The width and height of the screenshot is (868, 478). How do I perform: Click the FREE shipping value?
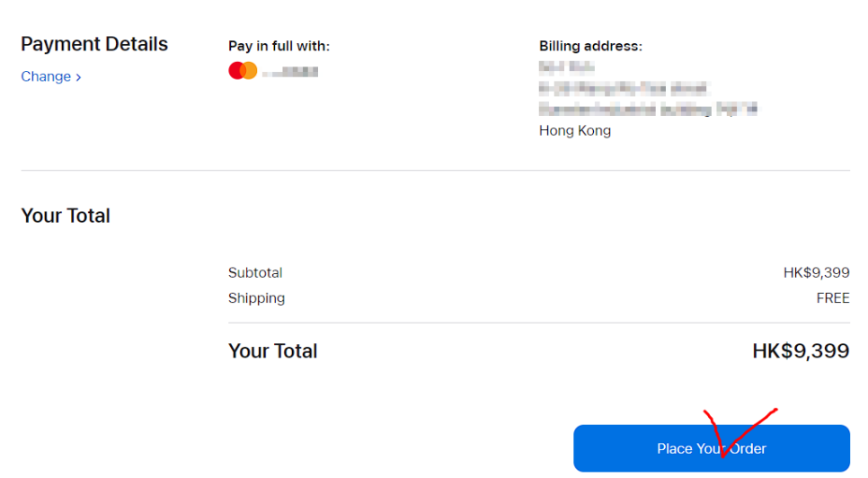[833, 298]
